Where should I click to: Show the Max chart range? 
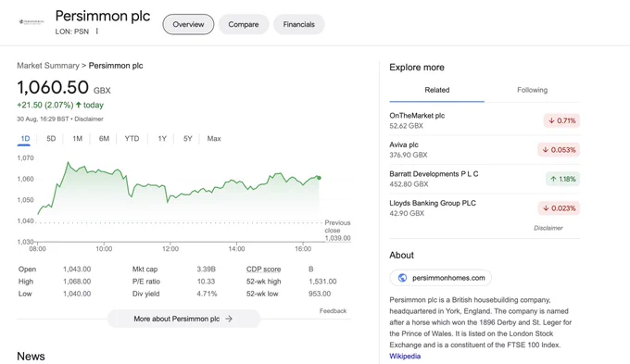pos(214,139)
